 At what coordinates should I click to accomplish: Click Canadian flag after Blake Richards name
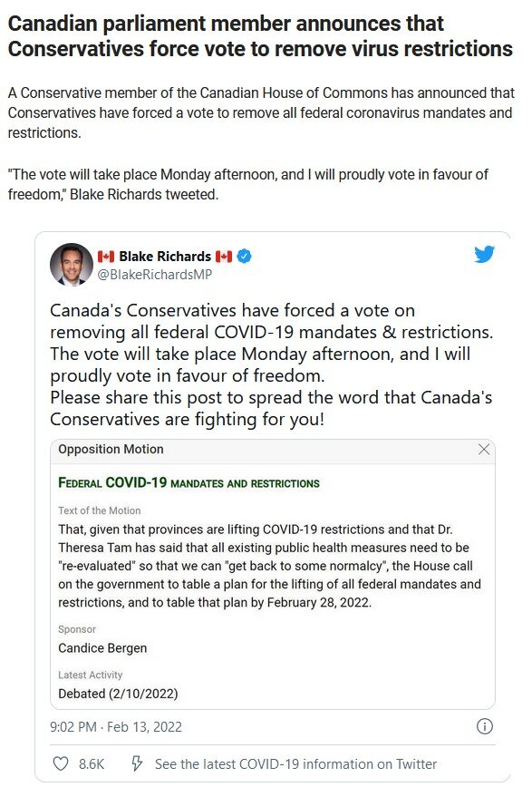click(224, 257)
